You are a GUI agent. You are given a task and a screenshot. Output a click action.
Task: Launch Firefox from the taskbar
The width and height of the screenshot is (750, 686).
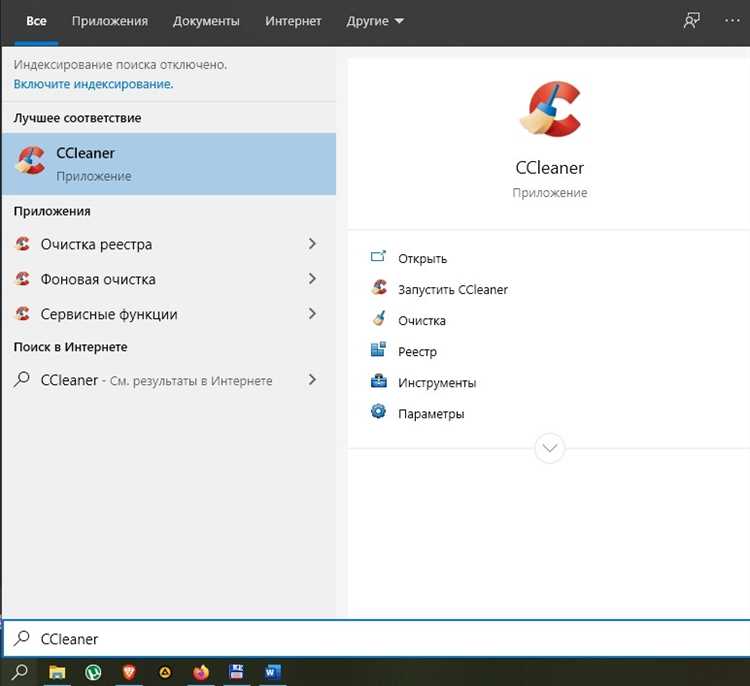coord(201,673)
